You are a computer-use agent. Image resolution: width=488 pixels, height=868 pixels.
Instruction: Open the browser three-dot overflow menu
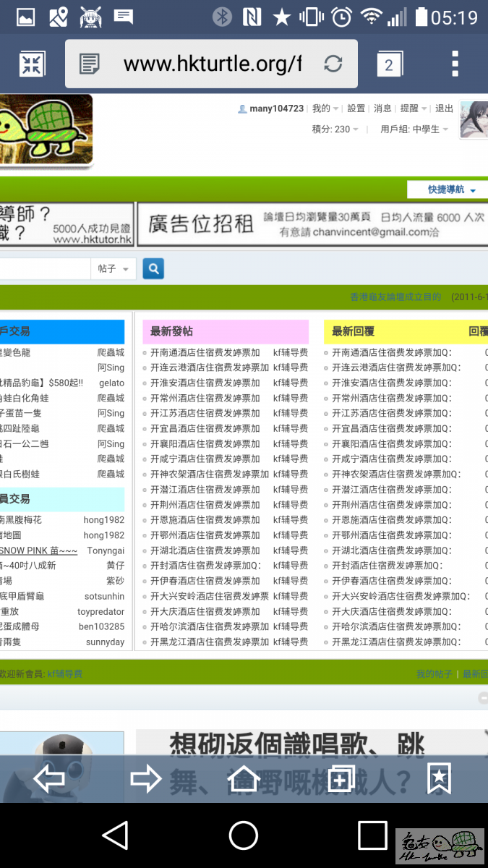click(x=455, y=64)
